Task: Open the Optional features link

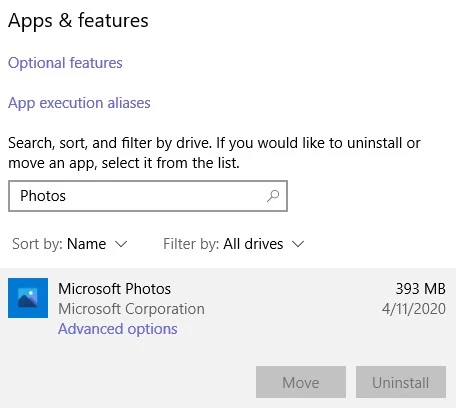Action: coord(65,63)
